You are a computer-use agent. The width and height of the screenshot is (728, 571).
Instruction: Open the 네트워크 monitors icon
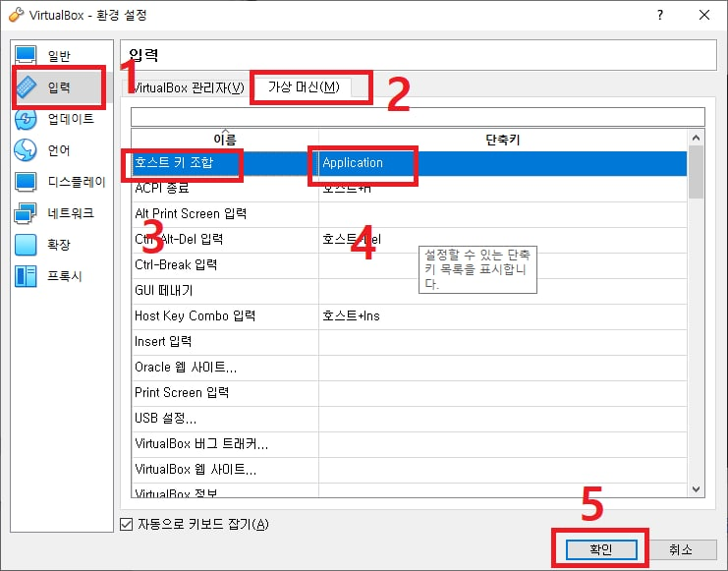26,213
